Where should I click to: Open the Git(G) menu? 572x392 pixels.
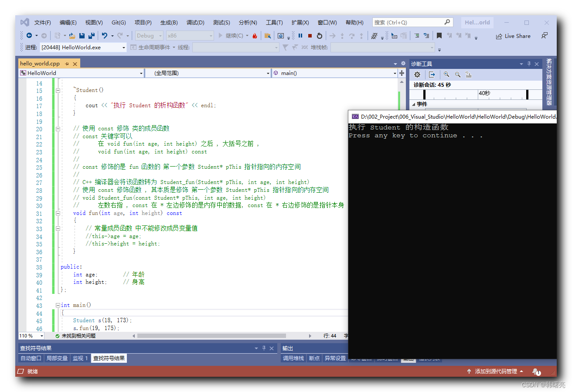119,22
